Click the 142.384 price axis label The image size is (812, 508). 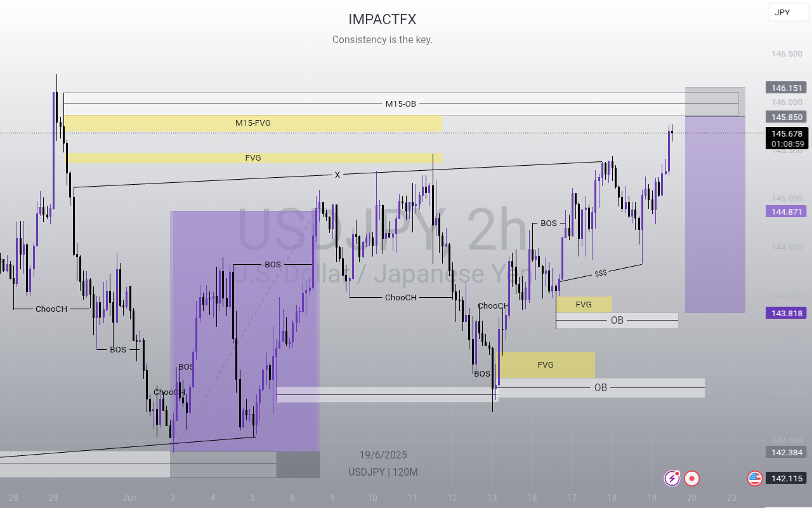[x=786, y=452]
